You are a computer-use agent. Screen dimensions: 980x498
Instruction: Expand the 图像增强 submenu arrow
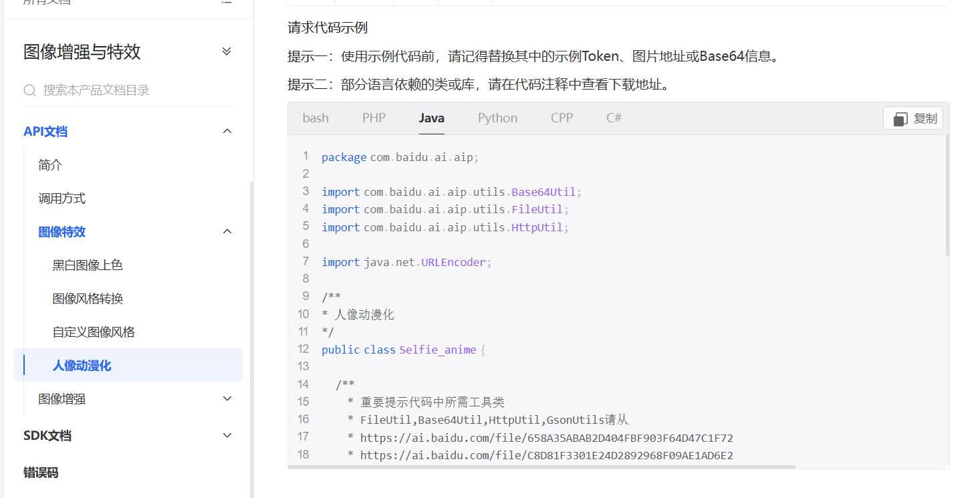click(227, 398)
